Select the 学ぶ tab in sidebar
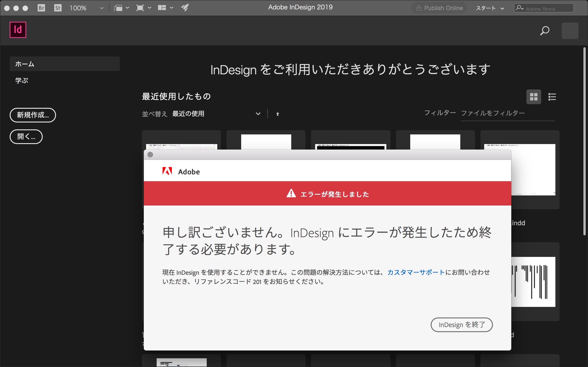 click(x=22, y=80)
